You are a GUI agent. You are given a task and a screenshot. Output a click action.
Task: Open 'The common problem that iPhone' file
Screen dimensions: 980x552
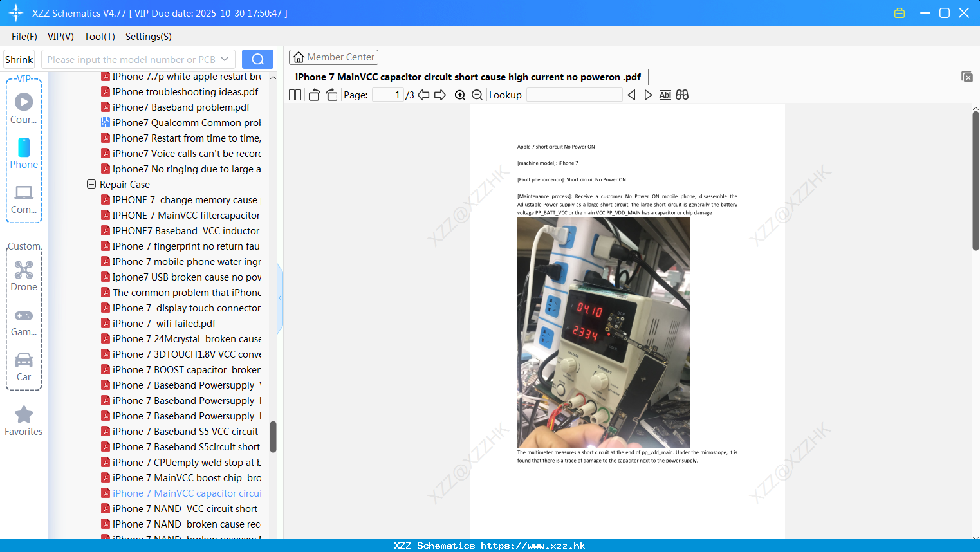pos(181,293)
